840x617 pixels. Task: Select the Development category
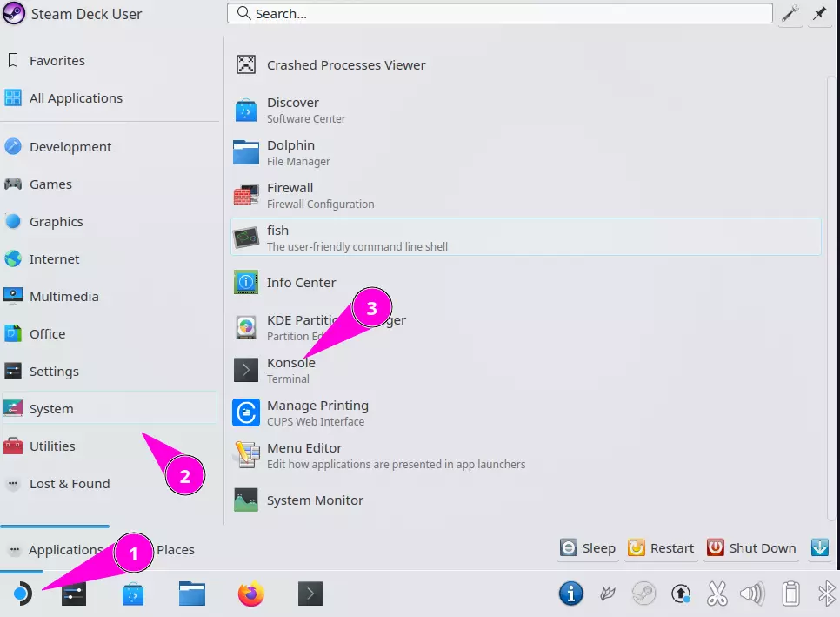pos(110,146)
